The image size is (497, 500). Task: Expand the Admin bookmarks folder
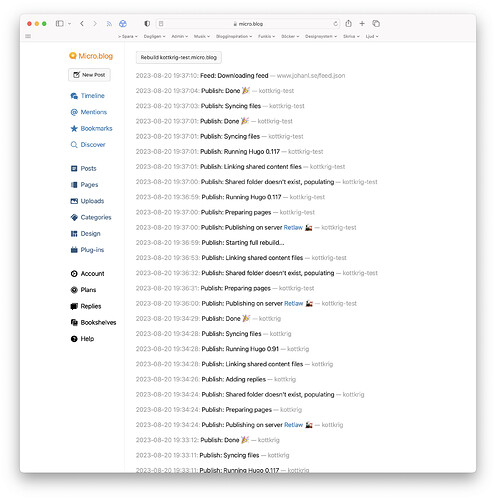click(x=180, y=36)
